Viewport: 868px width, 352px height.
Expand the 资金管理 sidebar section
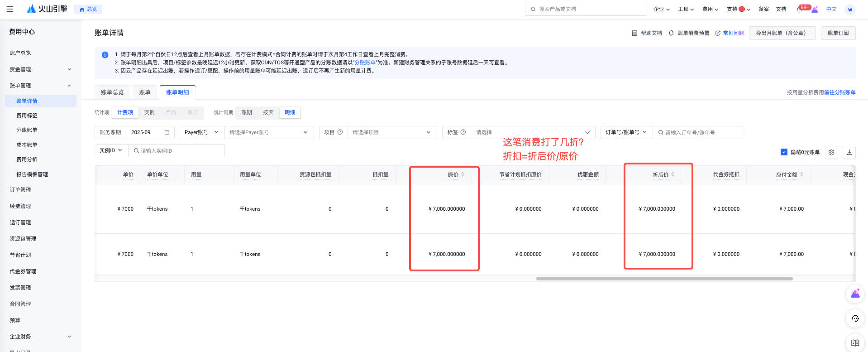point(41,69)
